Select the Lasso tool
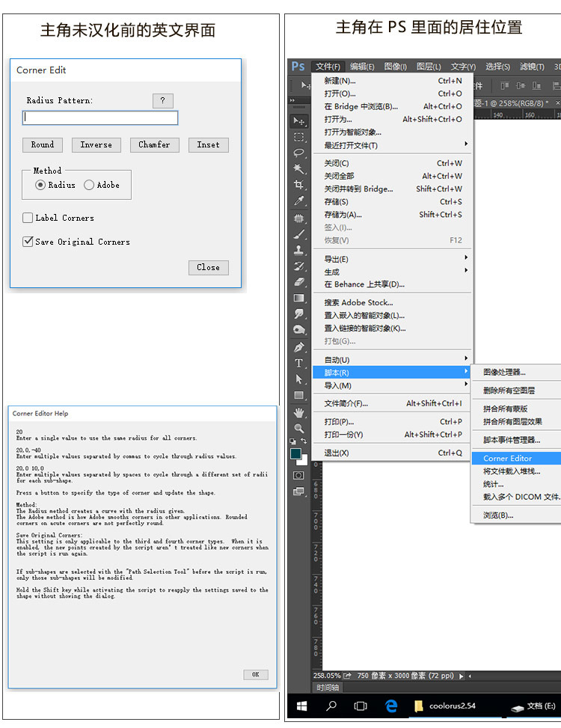The image size is (561, 728). [x=299, y=153]
